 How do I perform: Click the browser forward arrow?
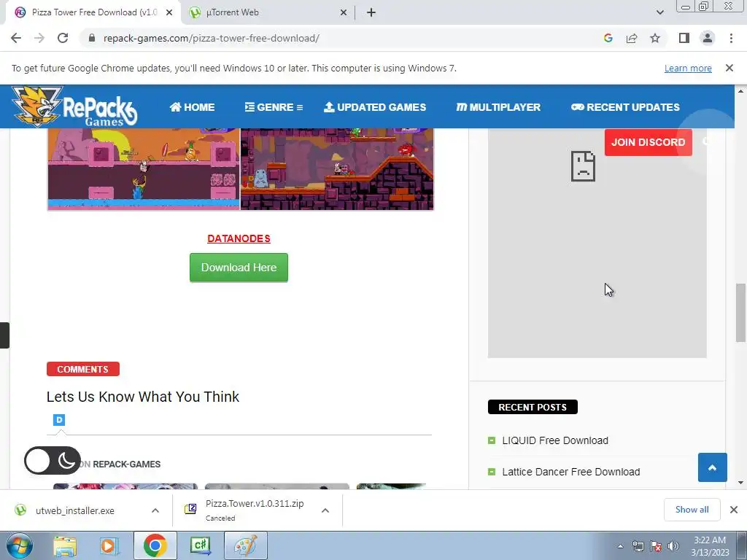point(39,38)
